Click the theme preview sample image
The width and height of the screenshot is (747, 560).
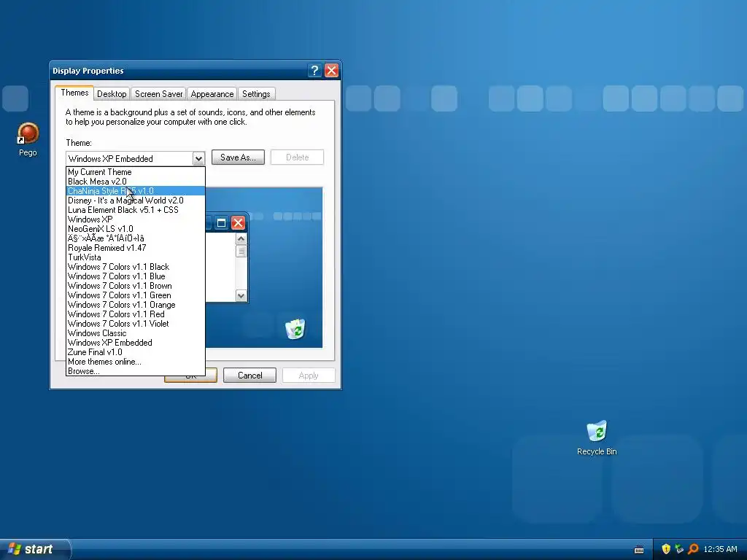coord(264,267)
